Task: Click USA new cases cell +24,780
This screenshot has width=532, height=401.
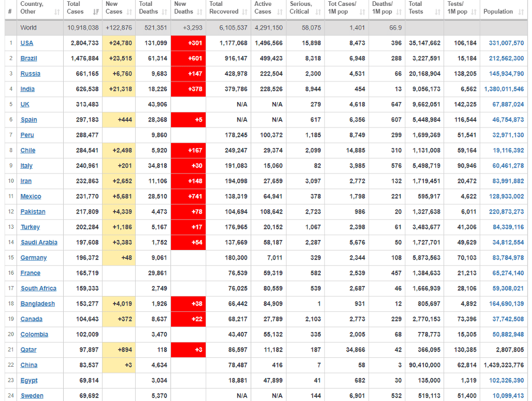Action: tap(119, 43)
